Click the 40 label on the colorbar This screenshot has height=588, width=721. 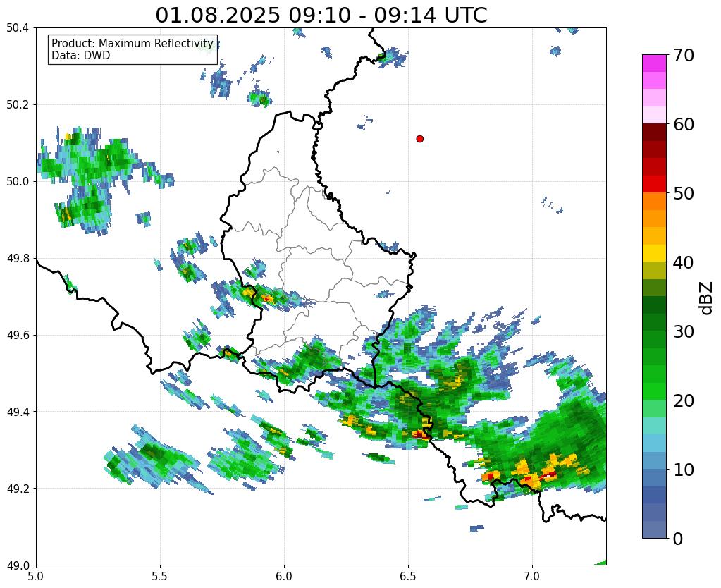[683, 262]
